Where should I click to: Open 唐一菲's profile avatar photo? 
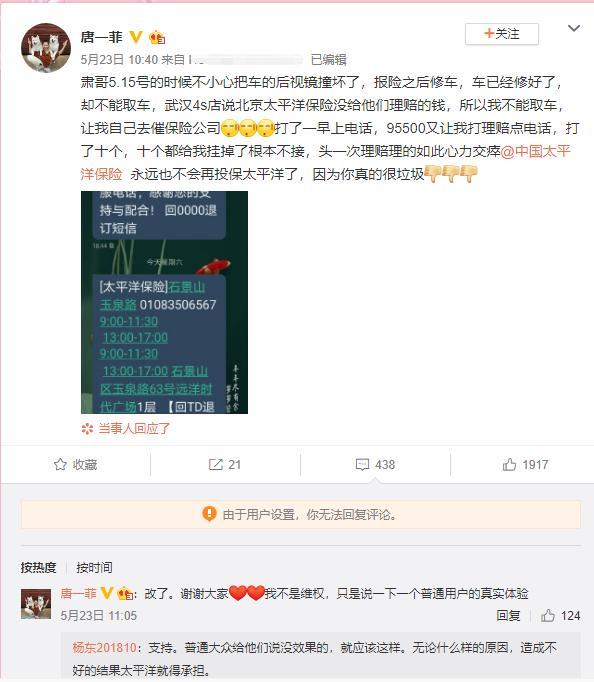tap(46, 48)
